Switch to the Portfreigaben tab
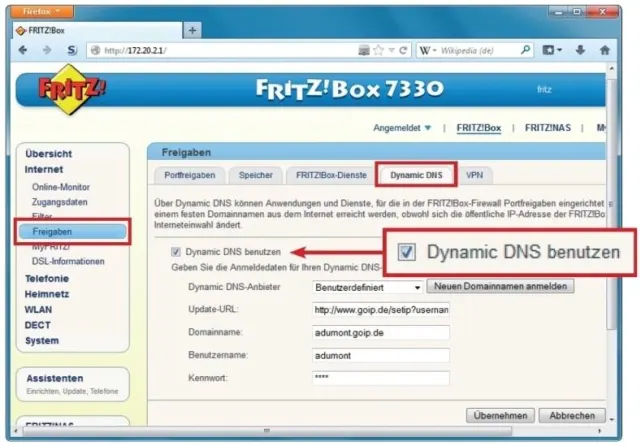The image size is (640, 446). click(x=190, y=175)
